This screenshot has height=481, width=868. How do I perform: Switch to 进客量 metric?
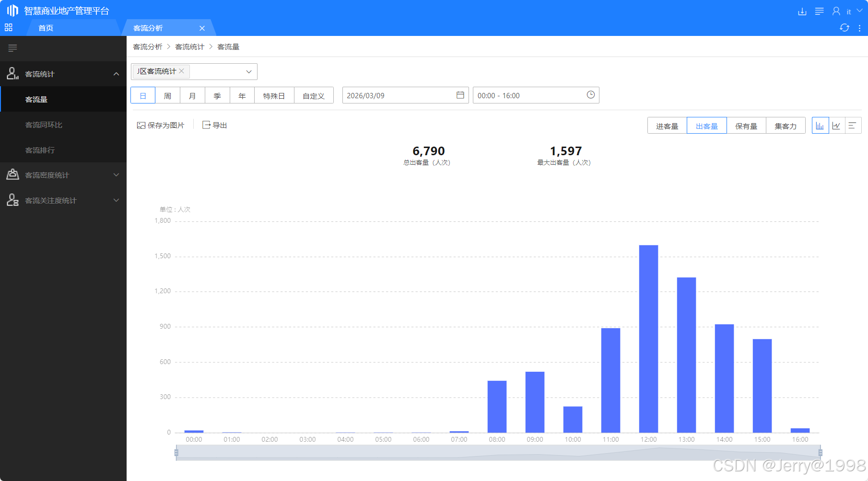point(667,126)
